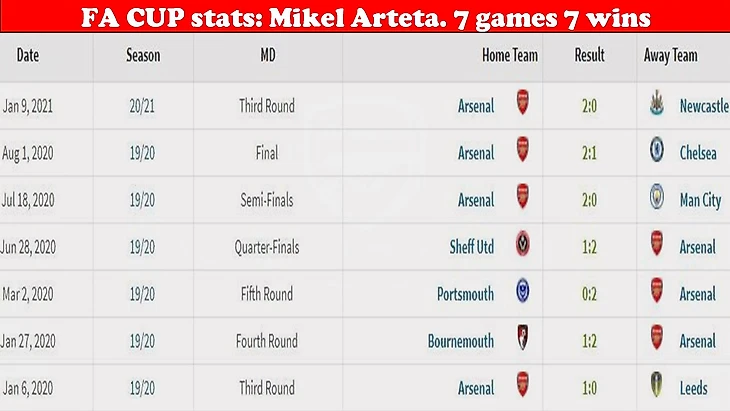Click the Chelsea club crest icon

[656, 150]
